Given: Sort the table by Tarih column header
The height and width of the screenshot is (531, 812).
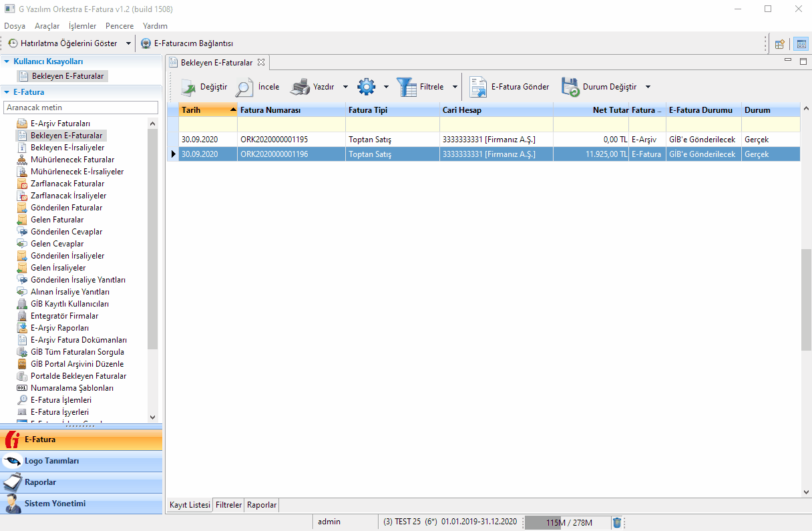Looking at the screenshot, I should click(200, 110).
